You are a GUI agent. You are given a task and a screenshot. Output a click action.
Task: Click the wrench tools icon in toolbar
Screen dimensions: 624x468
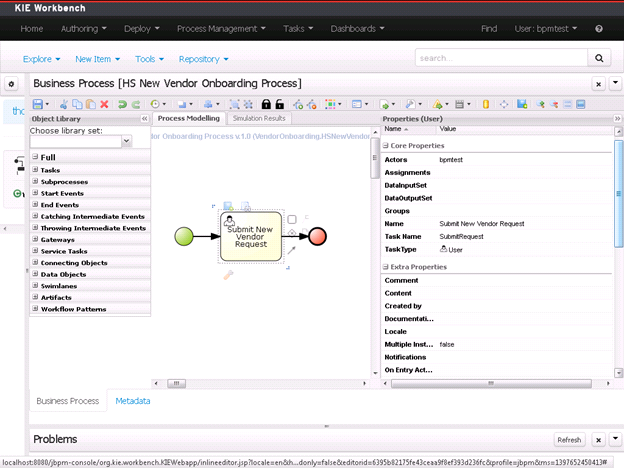(410, 104)
